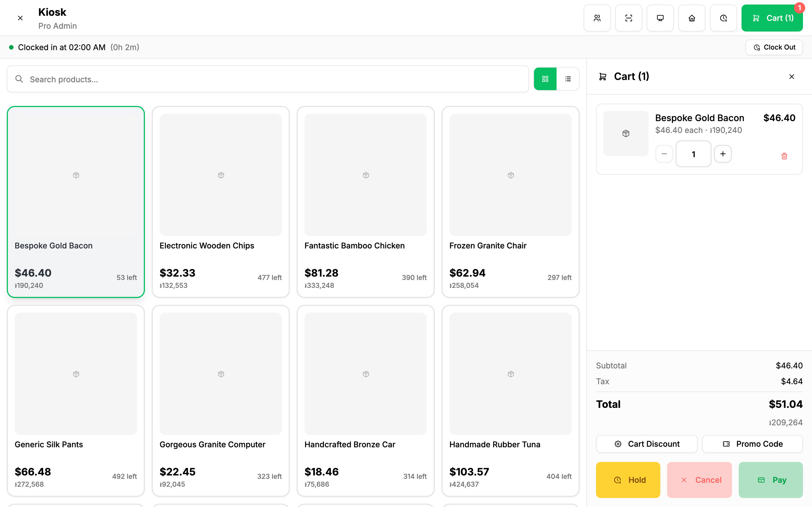Focus the Search products field
The width and height of the screenshot is (812, 507).
tap(268, 79)
